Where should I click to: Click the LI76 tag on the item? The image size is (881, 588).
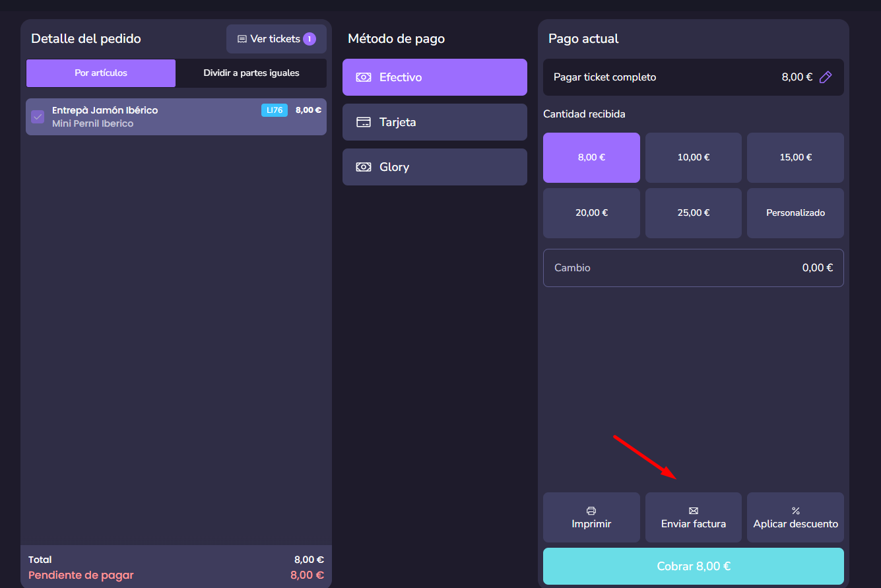[x=274, y=110]
